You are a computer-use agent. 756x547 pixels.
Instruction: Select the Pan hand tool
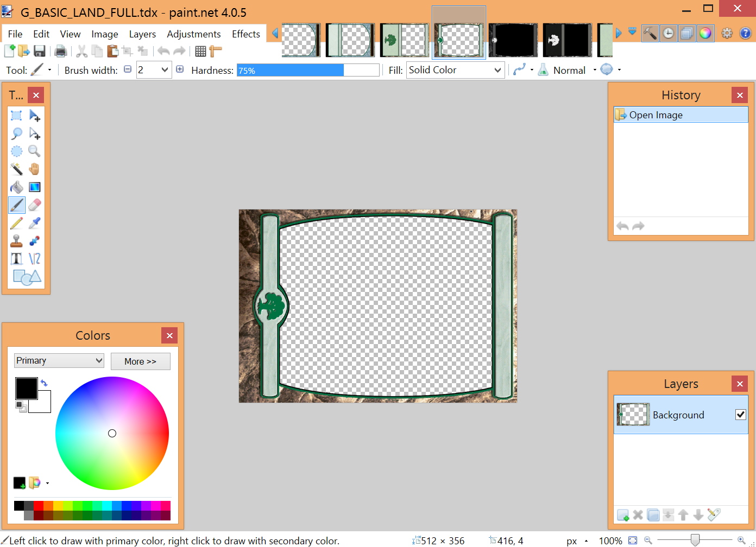point(35,169)
